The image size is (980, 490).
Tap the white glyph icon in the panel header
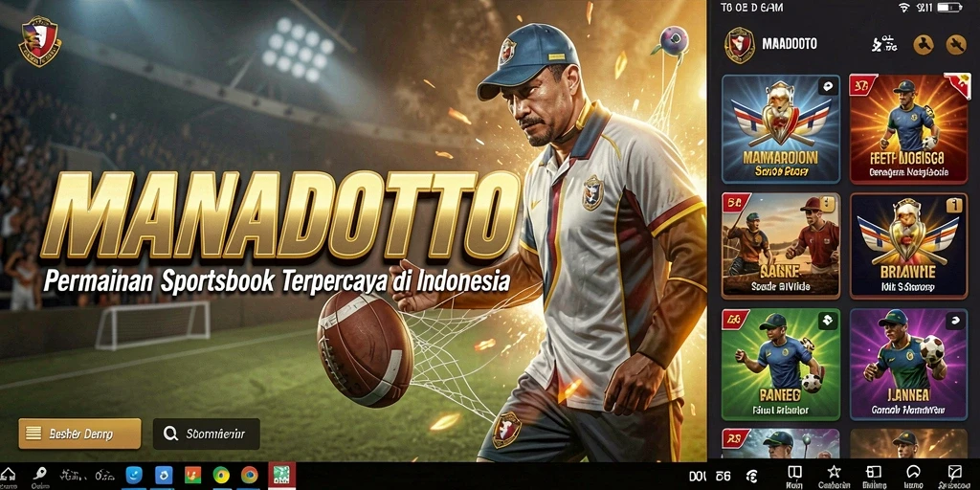(x=884, y=44)
